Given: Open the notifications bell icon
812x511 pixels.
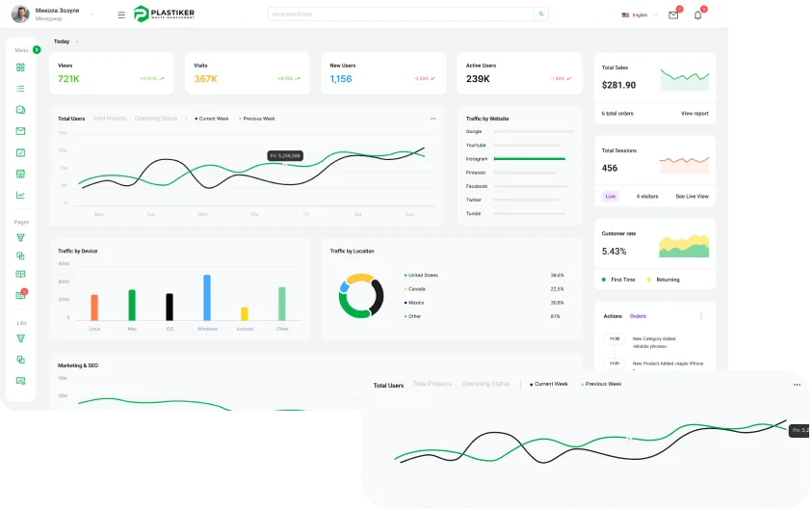Looking at the screenshot, I should click(x=697, y=14).
